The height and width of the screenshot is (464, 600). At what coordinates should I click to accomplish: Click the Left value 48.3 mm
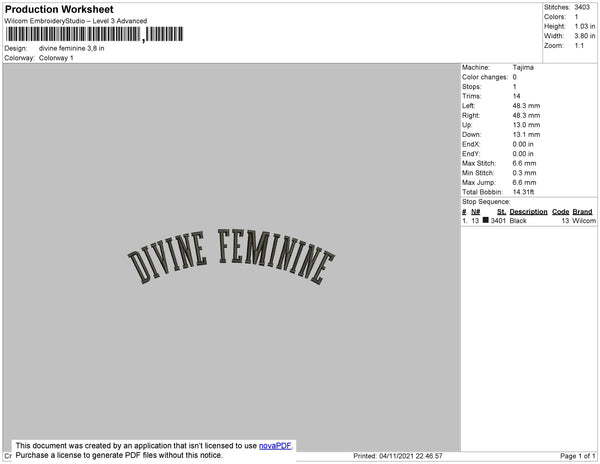pos(527,106)
